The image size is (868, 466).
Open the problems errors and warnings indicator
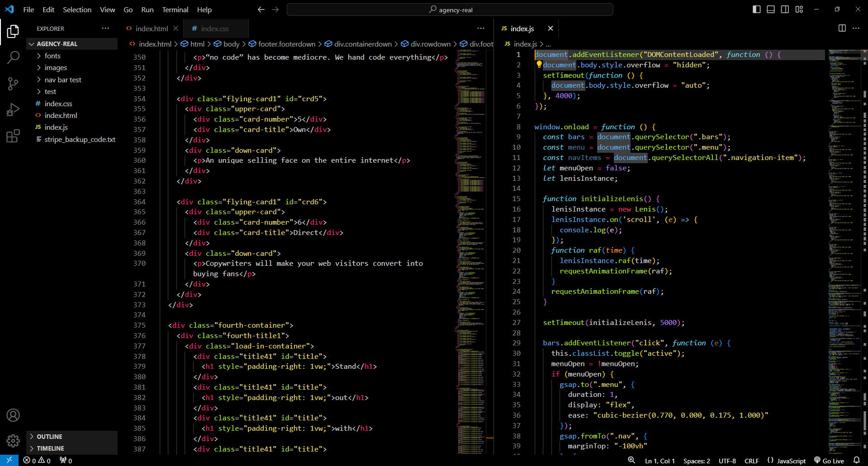click(37, 461)
